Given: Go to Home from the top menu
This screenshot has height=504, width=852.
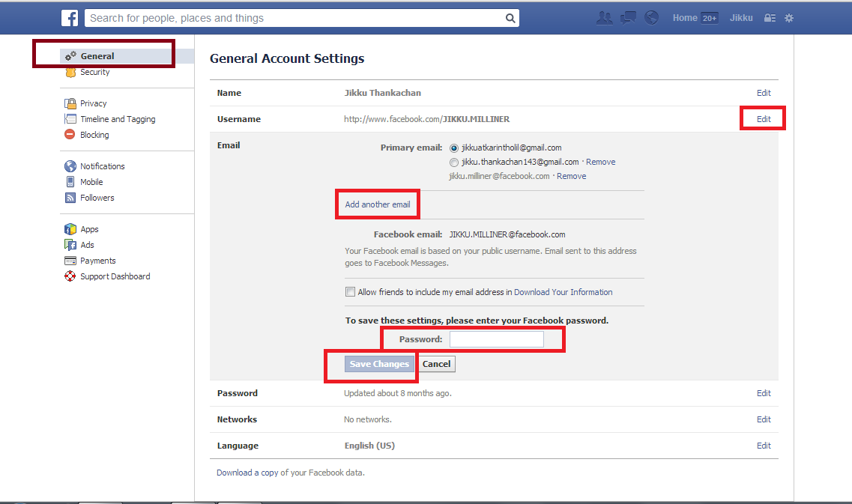Looking at the screenshot, I should (684, 16).
